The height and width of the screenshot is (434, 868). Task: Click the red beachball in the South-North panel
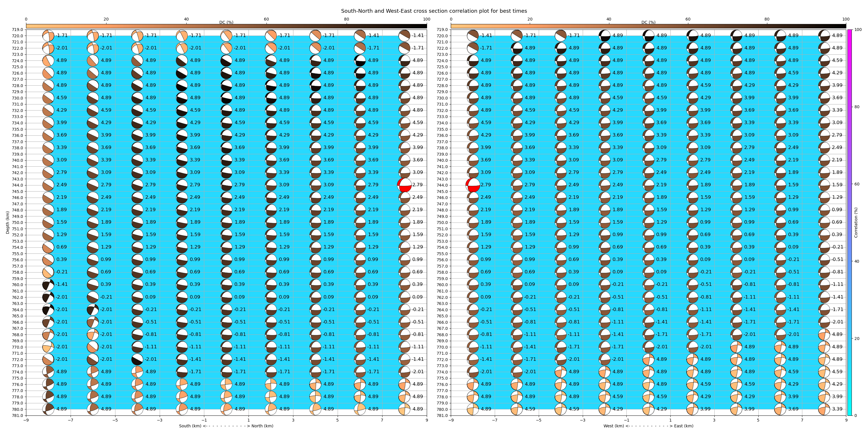pyautogui.click(x=404, y=185)
